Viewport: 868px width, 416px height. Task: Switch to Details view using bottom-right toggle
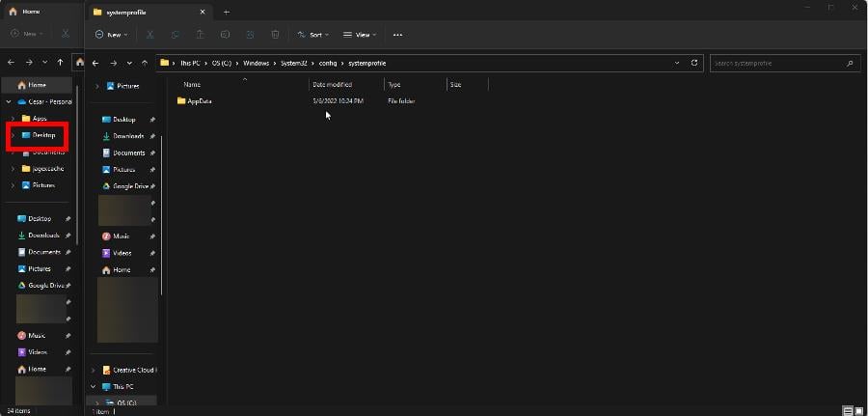click(846, 410)
